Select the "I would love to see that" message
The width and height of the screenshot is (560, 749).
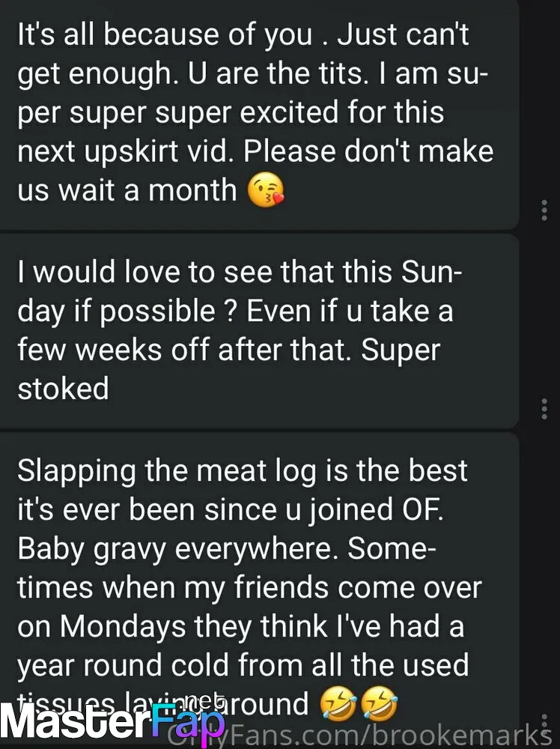259,331
